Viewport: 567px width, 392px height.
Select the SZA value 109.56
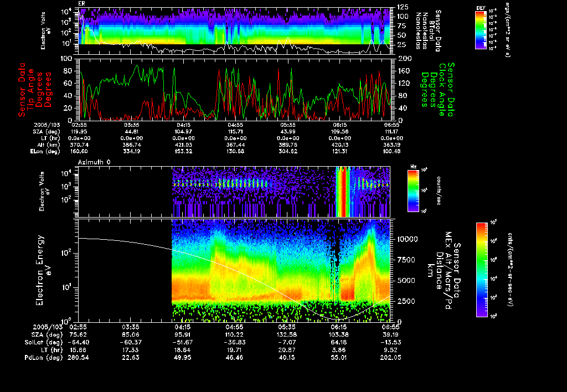(x=339, y=132)
